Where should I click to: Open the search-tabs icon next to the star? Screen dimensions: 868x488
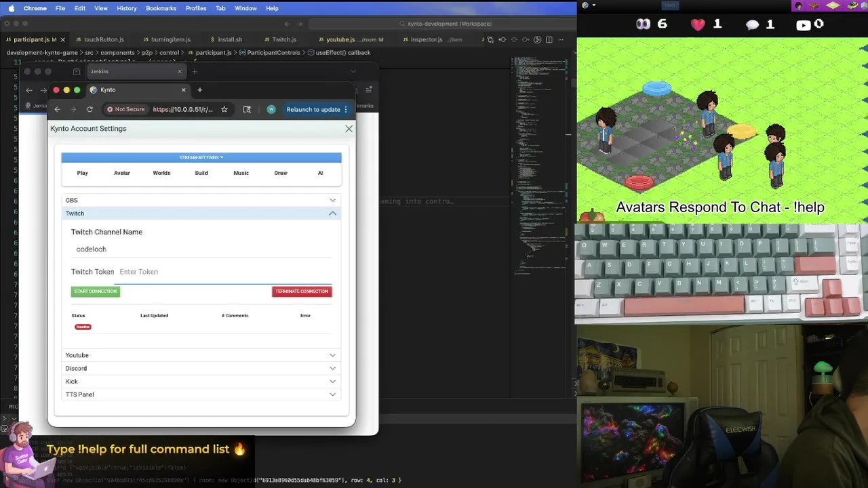[x=247, y=109]
